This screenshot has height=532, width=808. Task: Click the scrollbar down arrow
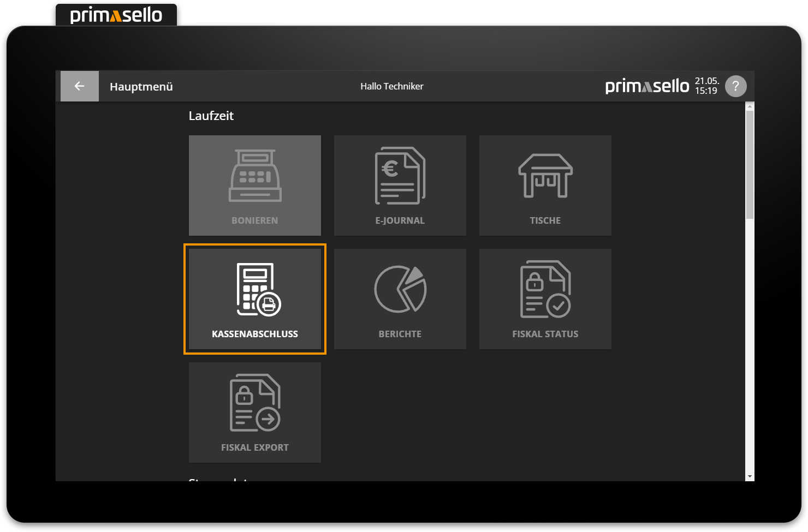click(750, 476)
